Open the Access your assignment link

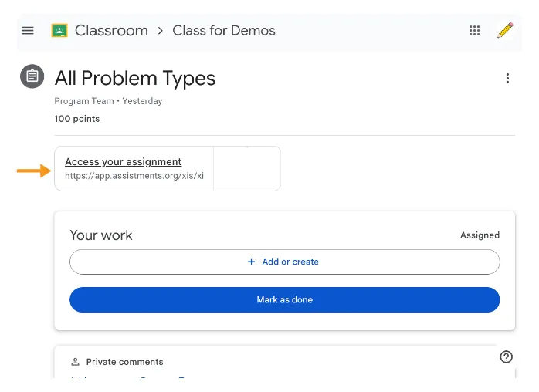[x=124, y=161]
